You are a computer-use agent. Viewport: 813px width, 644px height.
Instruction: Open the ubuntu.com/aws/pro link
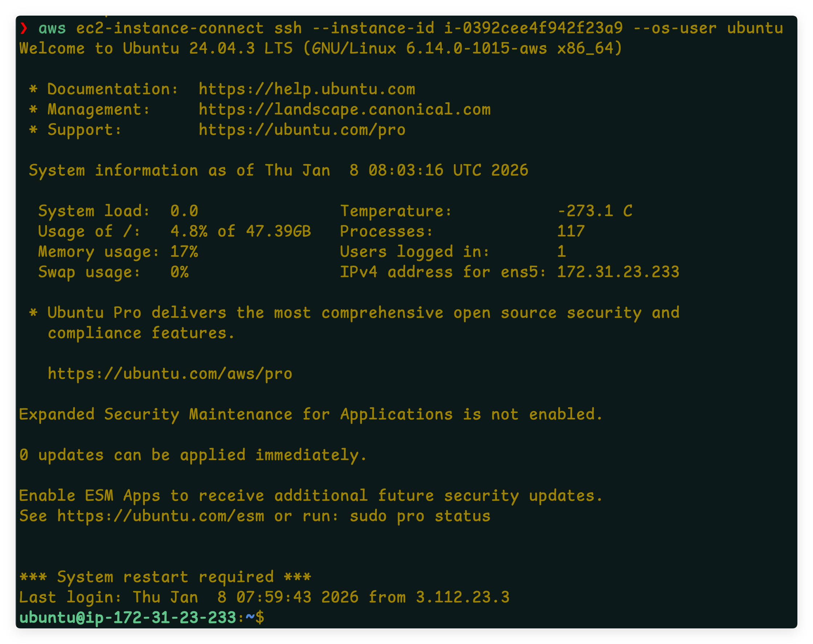pos(169,374)
